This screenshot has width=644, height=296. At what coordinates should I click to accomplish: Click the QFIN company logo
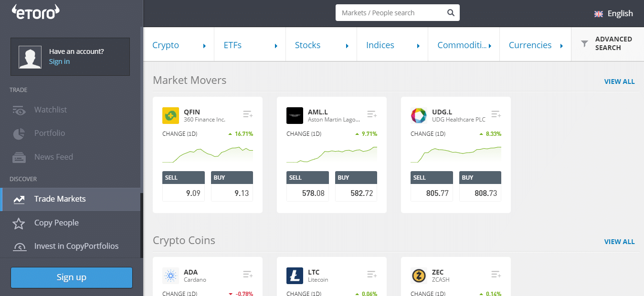(x=171, y=116)
